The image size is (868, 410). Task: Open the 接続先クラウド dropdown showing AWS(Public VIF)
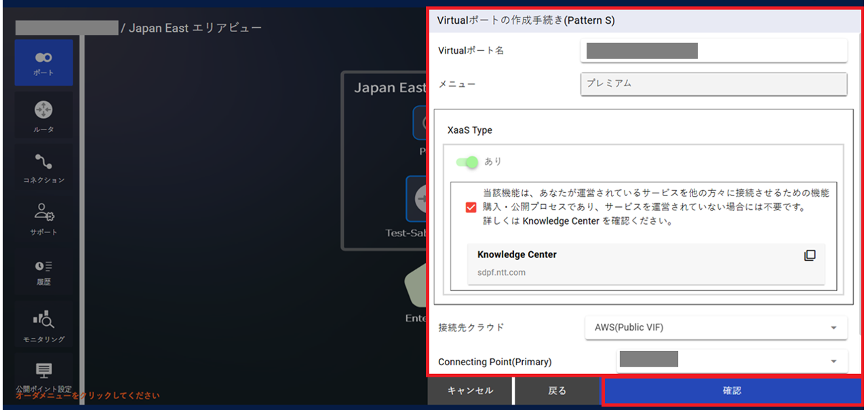[x=716, y=327]
